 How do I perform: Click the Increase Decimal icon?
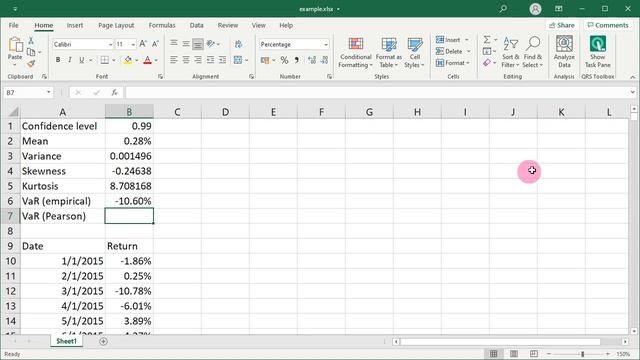tap(312, 60)
